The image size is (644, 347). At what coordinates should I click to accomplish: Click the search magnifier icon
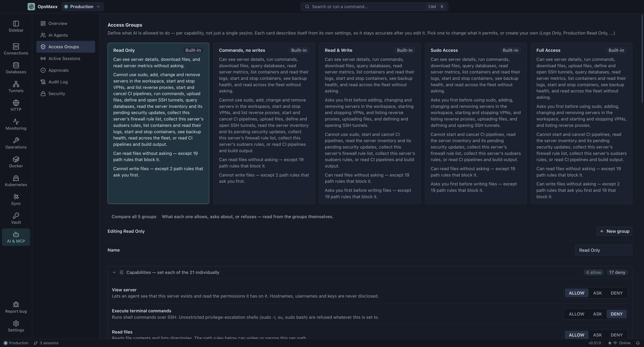click(307, 7)
